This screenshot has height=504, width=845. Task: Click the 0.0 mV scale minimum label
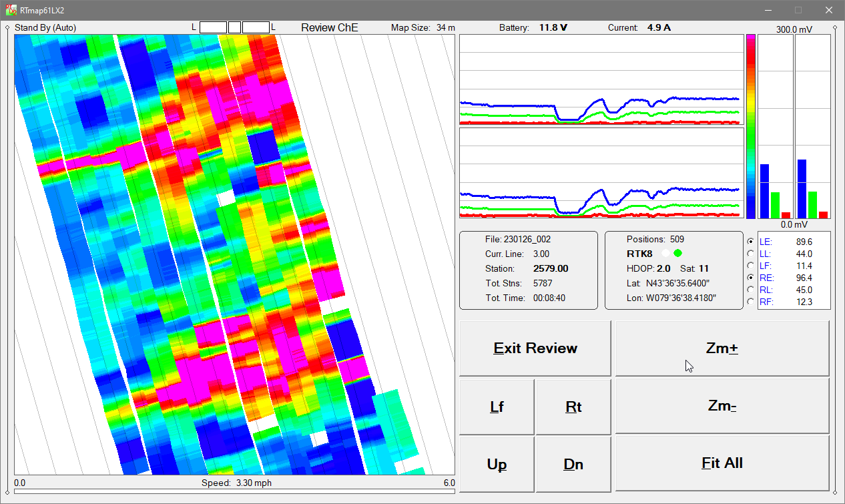click(794, 224)
